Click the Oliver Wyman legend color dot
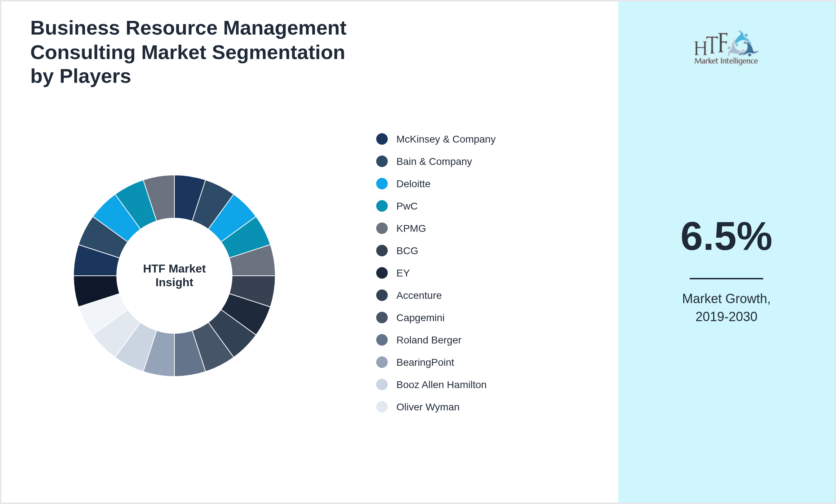The image size is (836, 504). pyautogui.click(x=382, y=407)
